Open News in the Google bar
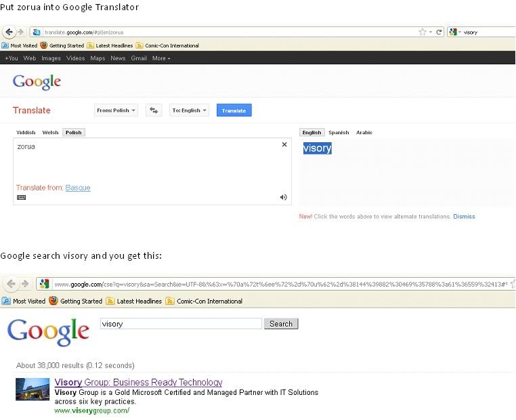This screenshot has width=516, height=420. pyautogui.click(x=118, y=58)
